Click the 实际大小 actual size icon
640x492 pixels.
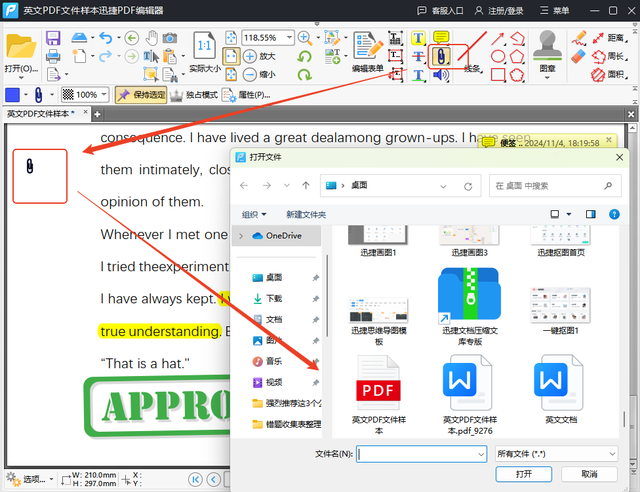(204, 52)
